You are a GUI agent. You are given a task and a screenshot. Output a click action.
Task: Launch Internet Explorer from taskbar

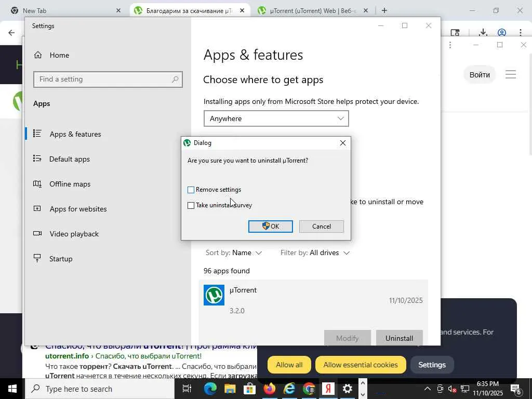pyautogui.click(x=289, y=389)
